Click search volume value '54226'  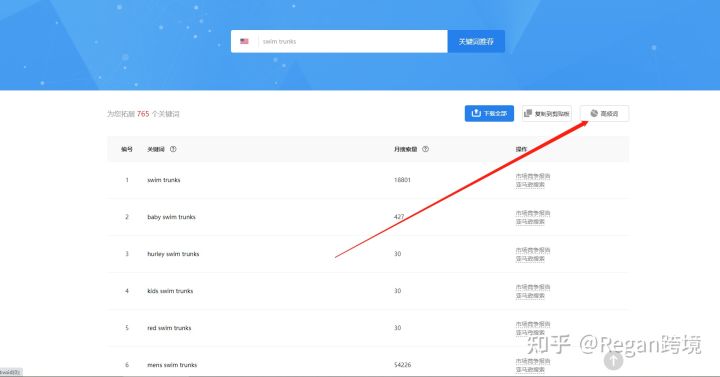[x=402, y=365]
